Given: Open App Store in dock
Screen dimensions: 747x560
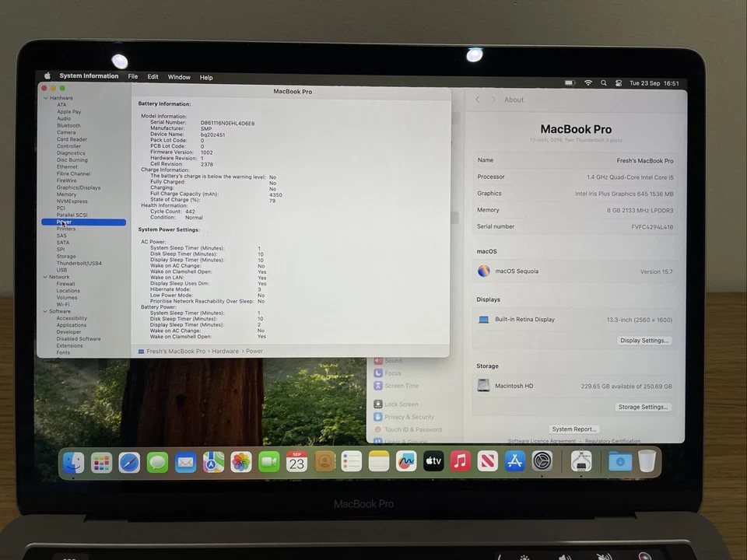Looking at the screenshot, I should click(x=514, y=461).
